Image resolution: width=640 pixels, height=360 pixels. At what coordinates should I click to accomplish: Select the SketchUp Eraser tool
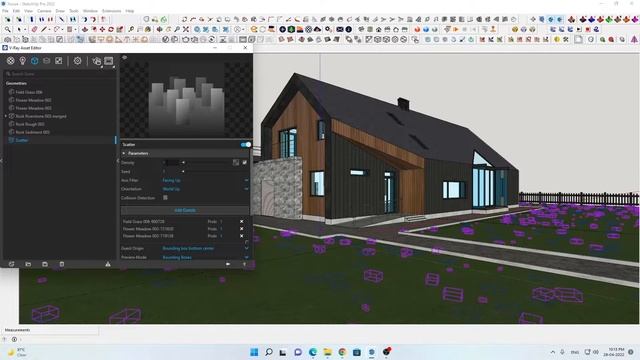coord(34,29)
